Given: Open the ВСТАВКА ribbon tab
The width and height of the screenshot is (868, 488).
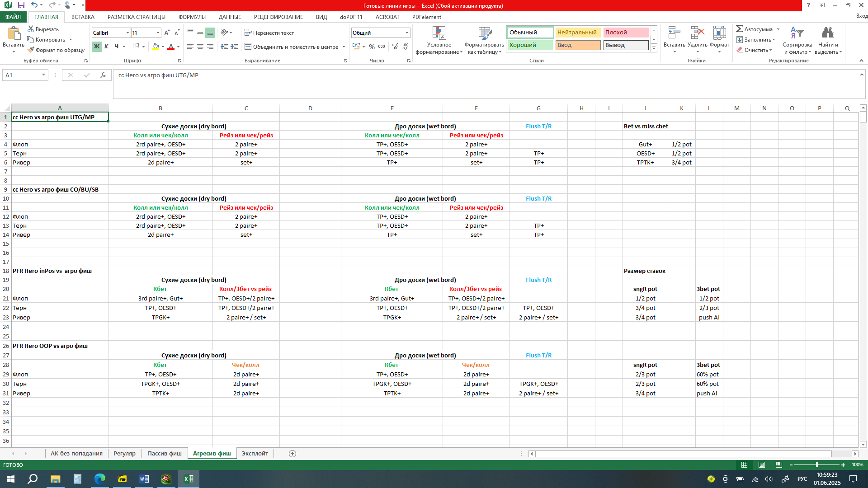Looking at the screenshot, I should 83,17.
